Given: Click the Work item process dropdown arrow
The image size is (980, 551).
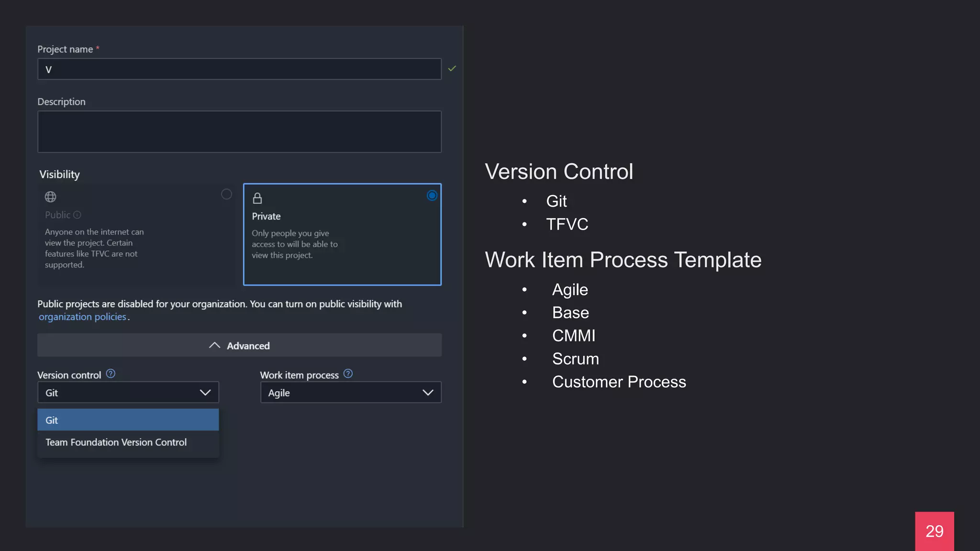Looking at the screenshot, I should [428, 392].
